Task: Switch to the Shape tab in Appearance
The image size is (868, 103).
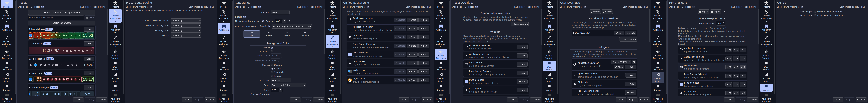Action: pos(269,34)
